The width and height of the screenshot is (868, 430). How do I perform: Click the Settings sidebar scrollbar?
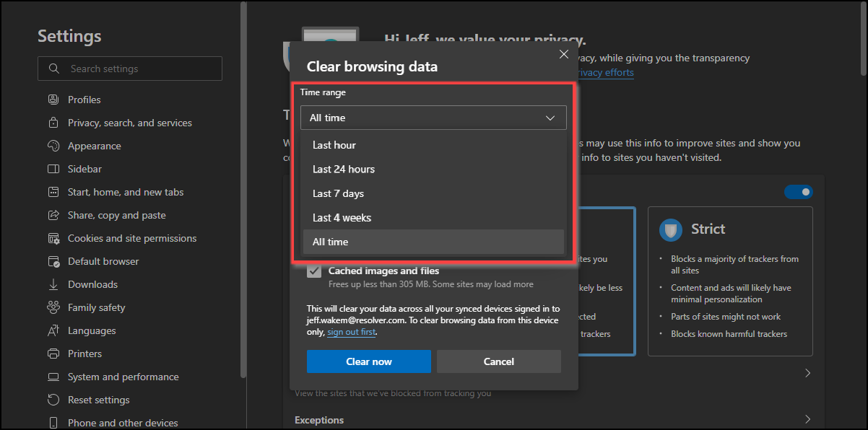[244, 191]
